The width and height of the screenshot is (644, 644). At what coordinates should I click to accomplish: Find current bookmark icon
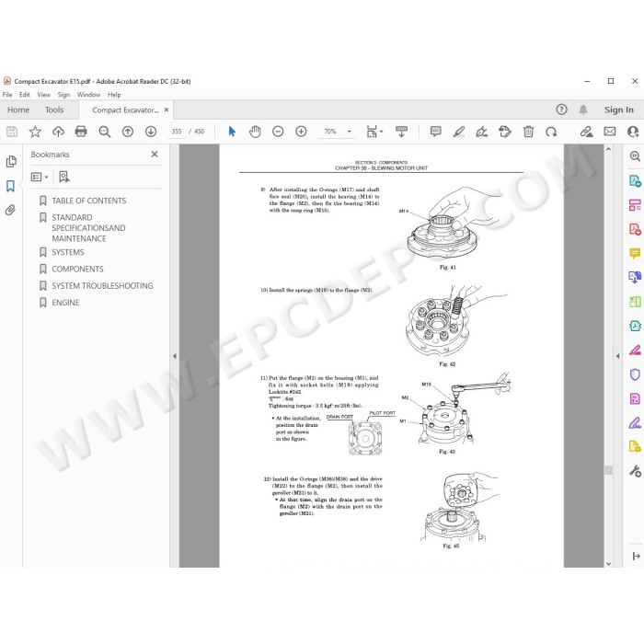pos(64,177)
